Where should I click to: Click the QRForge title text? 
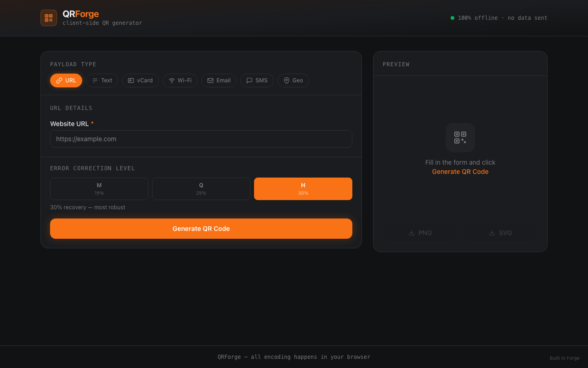[x=81, y=14]
